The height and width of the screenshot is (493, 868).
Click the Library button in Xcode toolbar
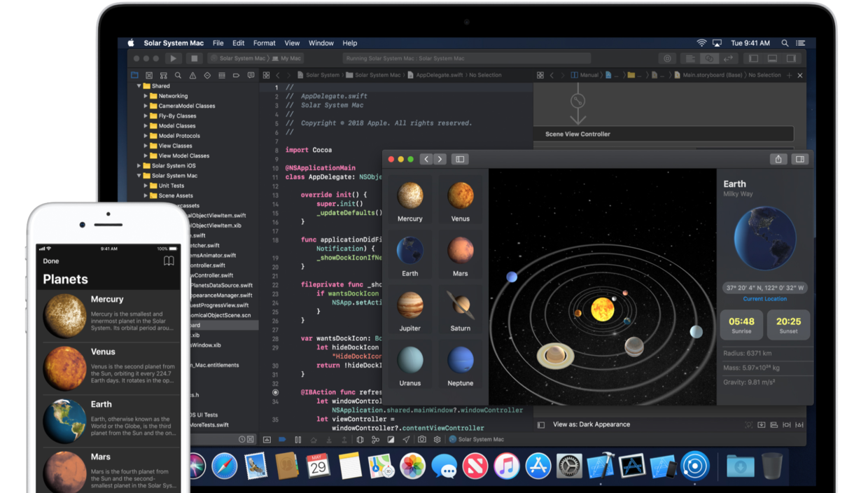point(667,59)
